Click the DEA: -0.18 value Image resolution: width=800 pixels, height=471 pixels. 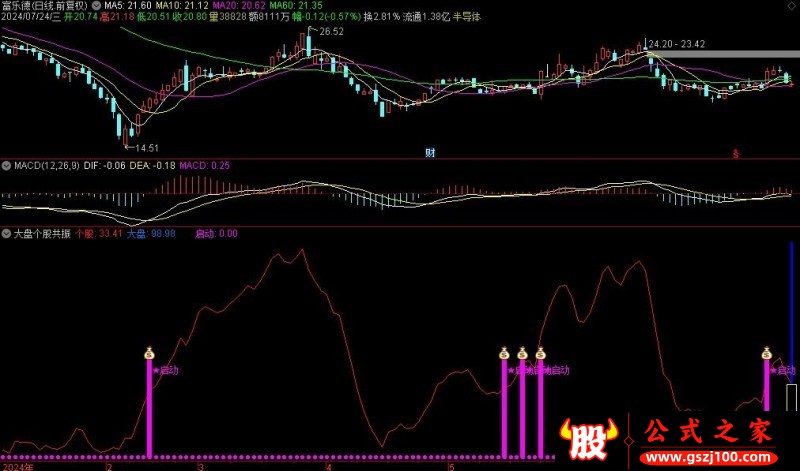pyautogui.click(x=153, y=166)
